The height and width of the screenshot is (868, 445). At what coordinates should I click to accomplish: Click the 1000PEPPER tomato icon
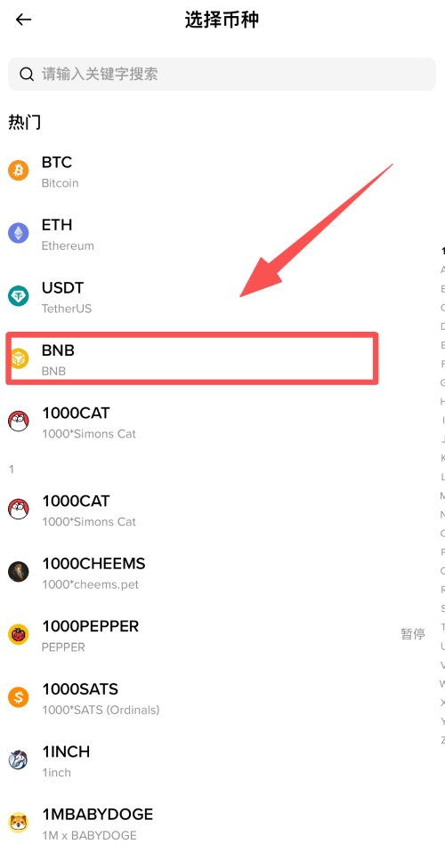[x=19, y=634]
